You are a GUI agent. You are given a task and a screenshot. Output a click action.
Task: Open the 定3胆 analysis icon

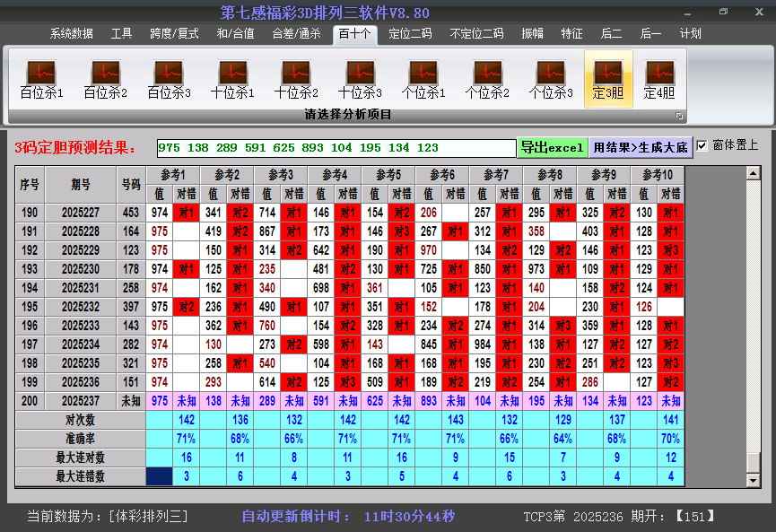coord(608,79)
